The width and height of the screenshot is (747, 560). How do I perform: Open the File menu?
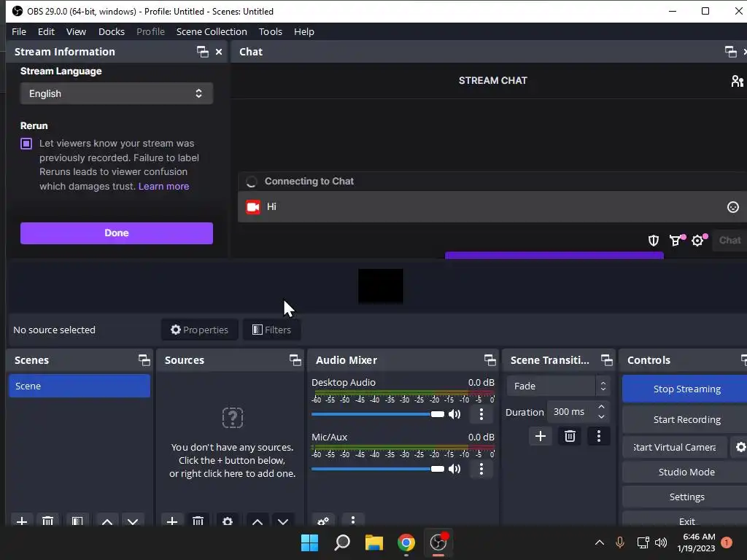tap(19, 31)
